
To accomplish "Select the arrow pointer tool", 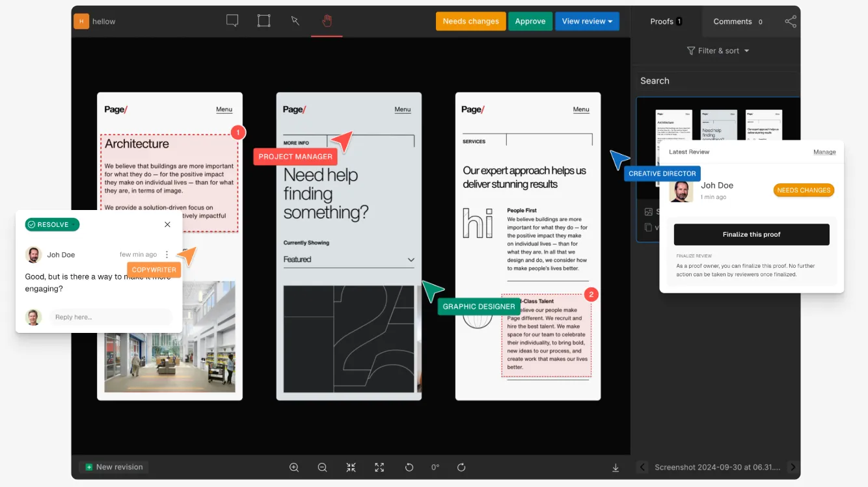I will tap(295, 21).
